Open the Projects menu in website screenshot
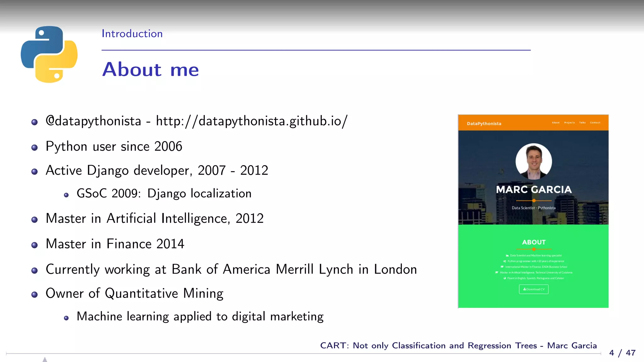The image size is (644, 362). click(x=569, y=123)
